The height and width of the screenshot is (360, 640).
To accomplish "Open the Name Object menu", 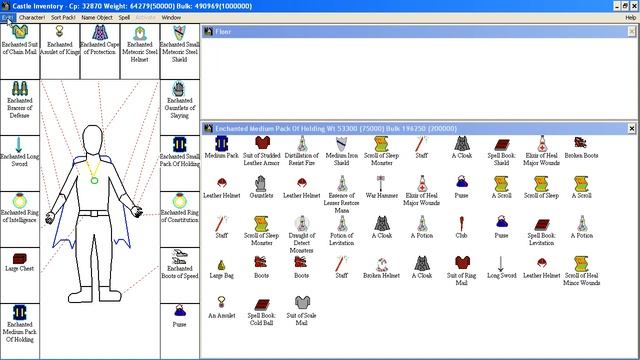I will point(97,18).
